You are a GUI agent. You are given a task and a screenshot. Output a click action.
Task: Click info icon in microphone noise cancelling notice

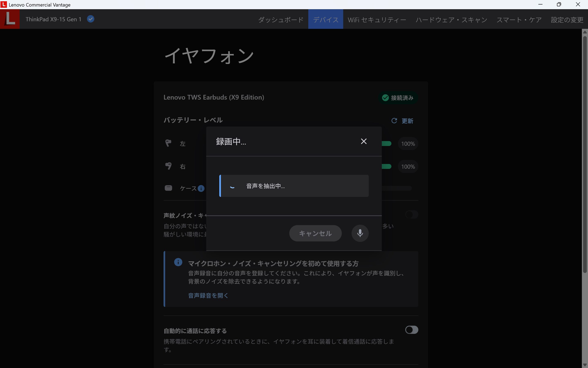[178, 262]
